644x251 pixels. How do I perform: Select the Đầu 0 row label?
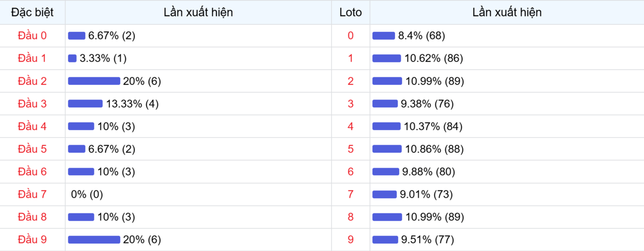[32, 35]
